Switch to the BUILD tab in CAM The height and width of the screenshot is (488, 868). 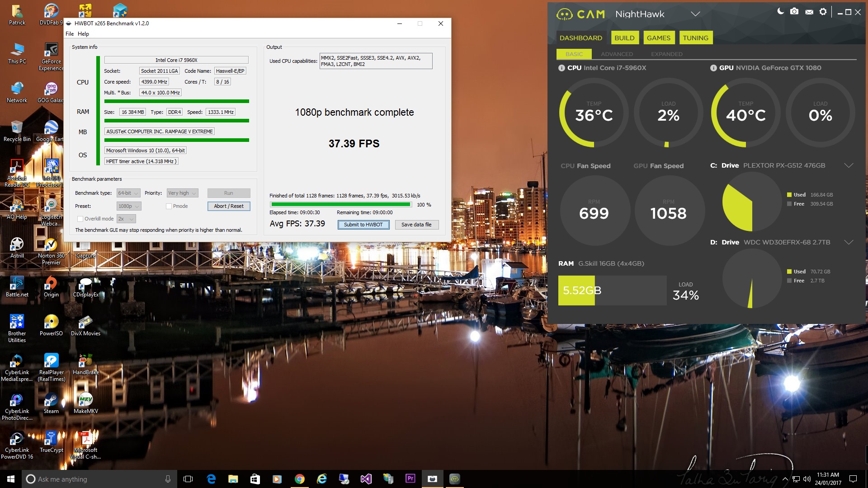[624, 38]
